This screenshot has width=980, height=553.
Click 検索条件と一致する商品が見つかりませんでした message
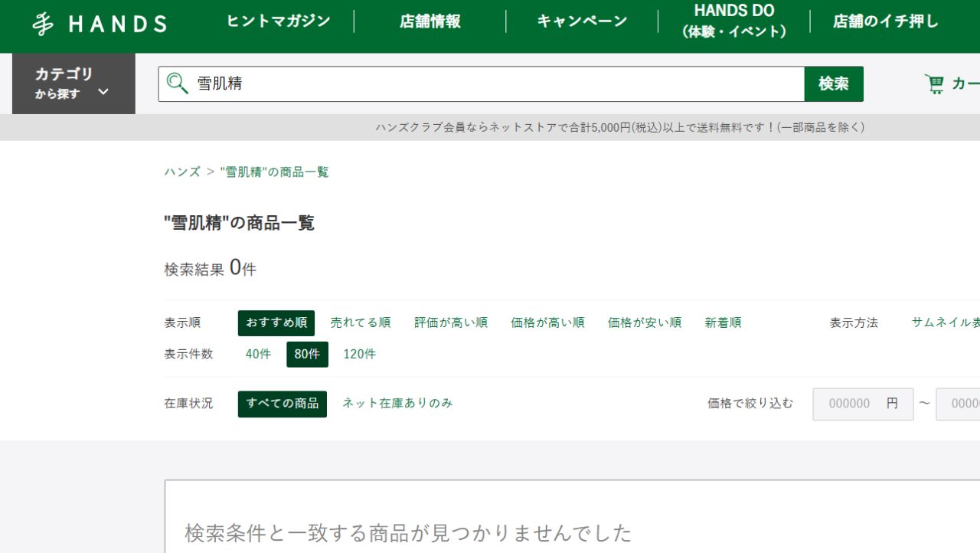click(408, 532)
